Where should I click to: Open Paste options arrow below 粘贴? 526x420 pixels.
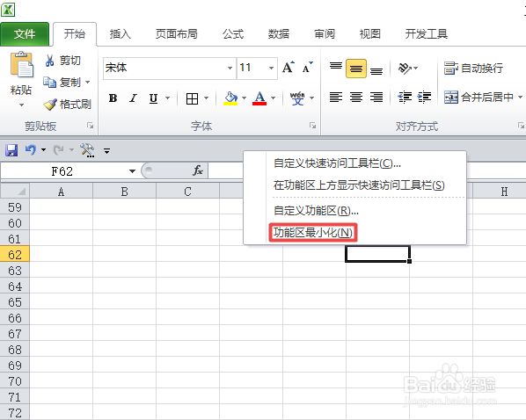[21, 105]
